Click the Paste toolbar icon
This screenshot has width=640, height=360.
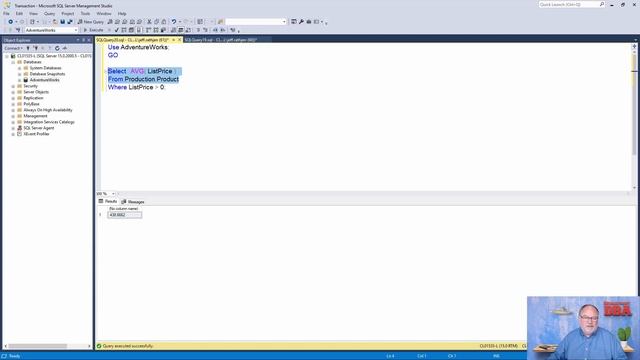pos(164,22)
